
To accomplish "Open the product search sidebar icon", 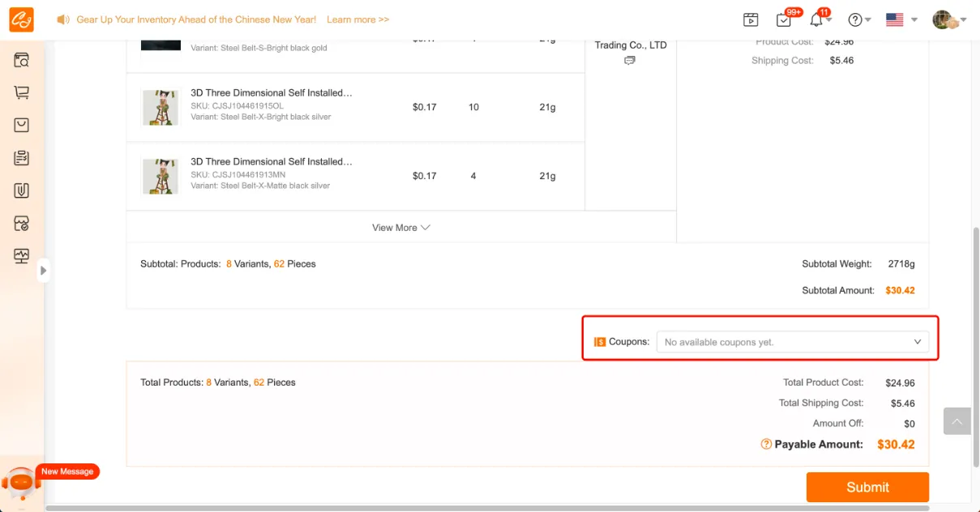I will pos(22,60).
